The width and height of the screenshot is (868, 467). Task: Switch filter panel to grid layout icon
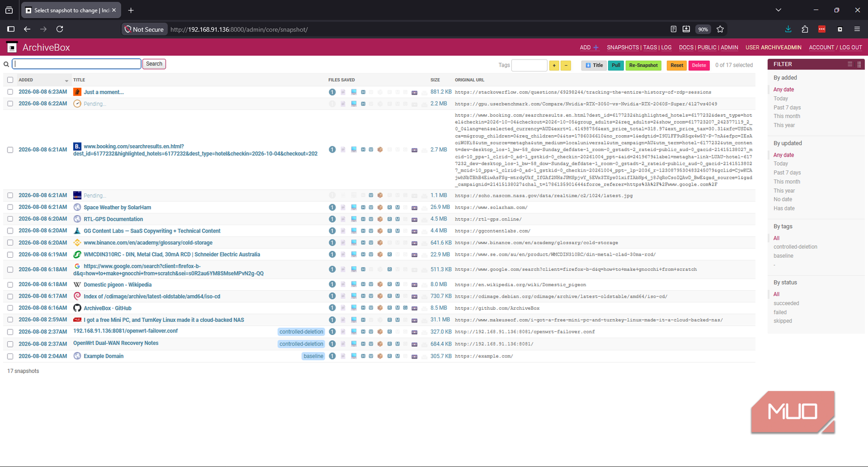pos(859,64)
